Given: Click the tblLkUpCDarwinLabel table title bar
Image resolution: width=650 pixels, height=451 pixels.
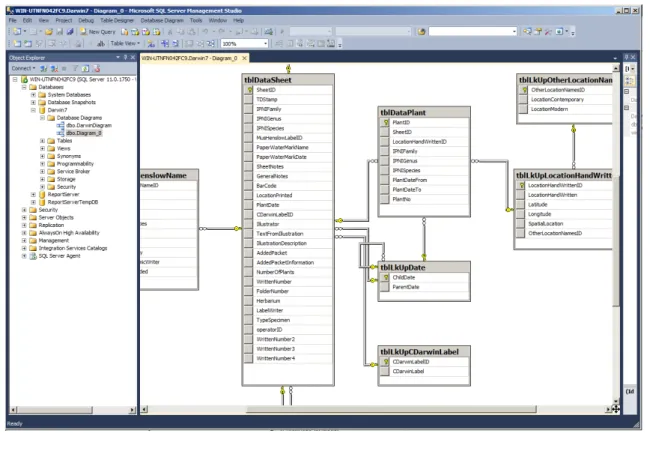Looking at the screenshot, I should coord(424,352).
